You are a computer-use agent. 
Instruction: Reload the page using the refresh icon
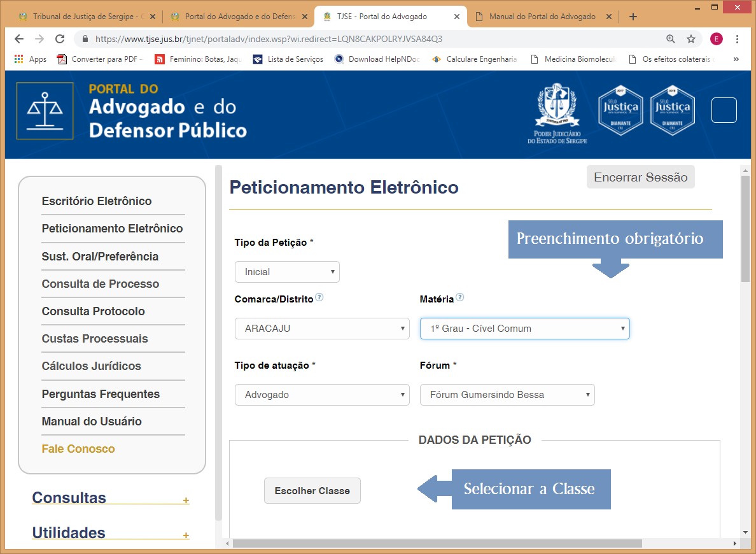[x=60, y=39]
